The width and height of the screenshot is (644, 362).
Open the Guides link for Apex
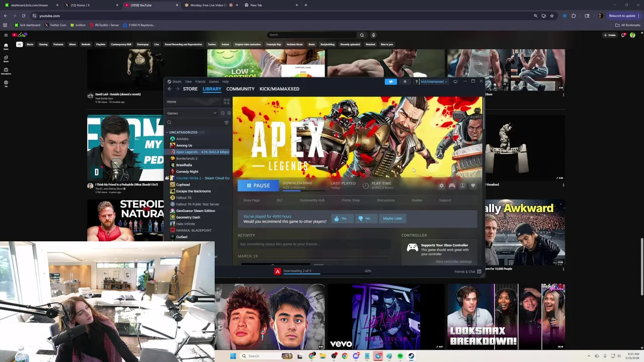tap(417, 200)
